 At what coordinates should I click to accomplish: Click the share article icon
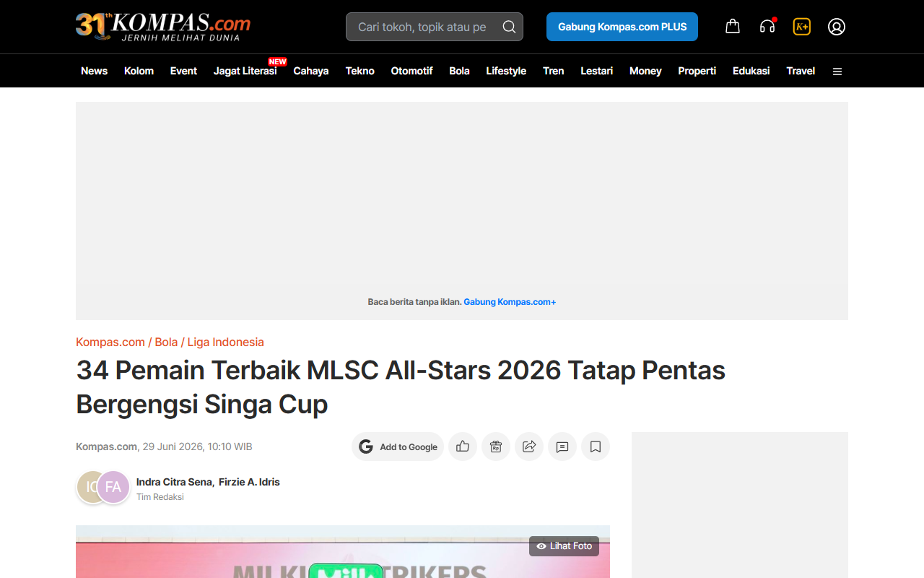pyautogui.click(x=529, y=447)
